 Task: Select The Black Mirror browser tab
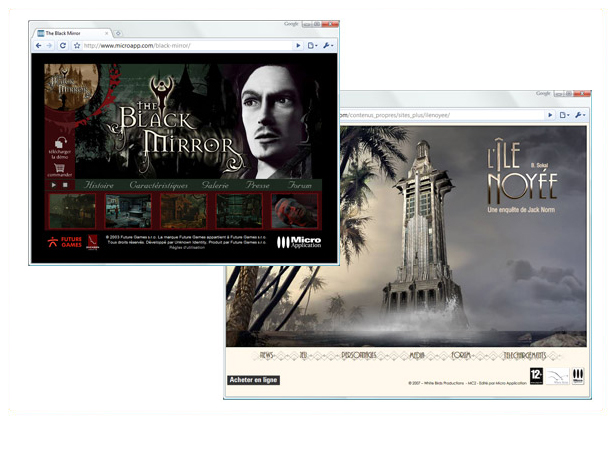(72, 33)
